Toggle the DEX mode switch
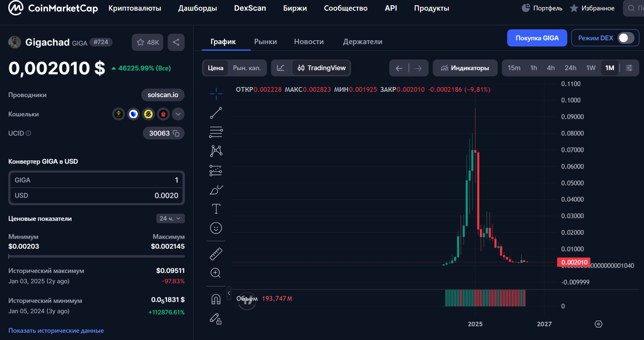Screen dimensions: 644x340 (626, 38)
